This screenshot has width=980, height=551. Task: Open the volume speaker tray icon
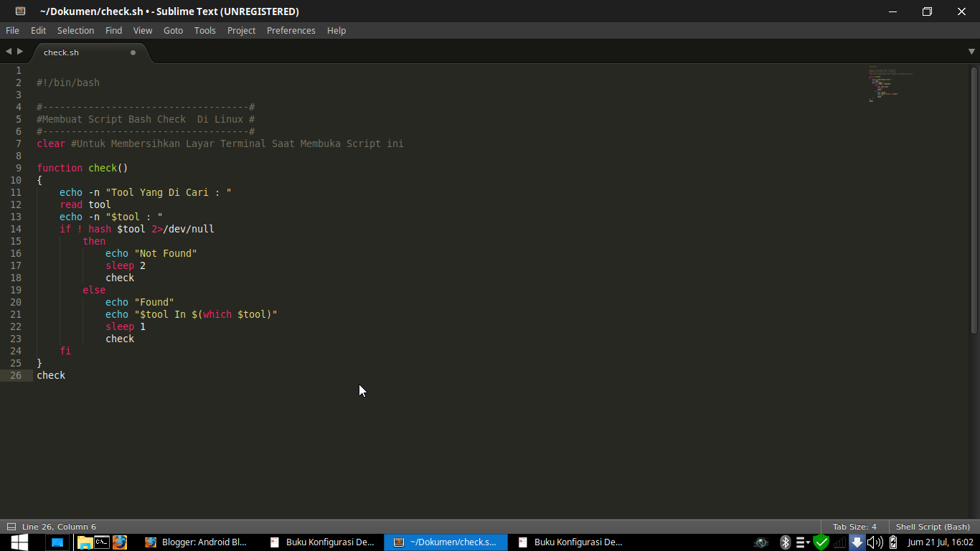(x=875, y=542)
